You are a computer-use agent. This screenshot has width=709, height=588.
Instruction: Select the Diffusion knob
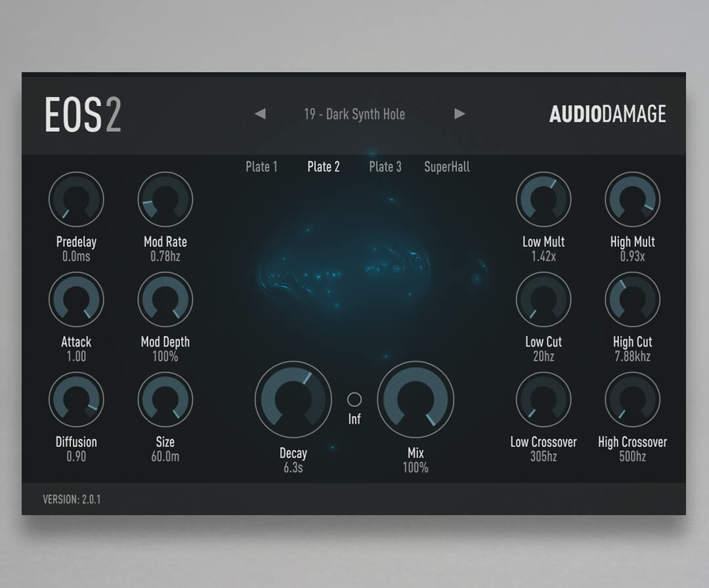(x=76, y=400)
